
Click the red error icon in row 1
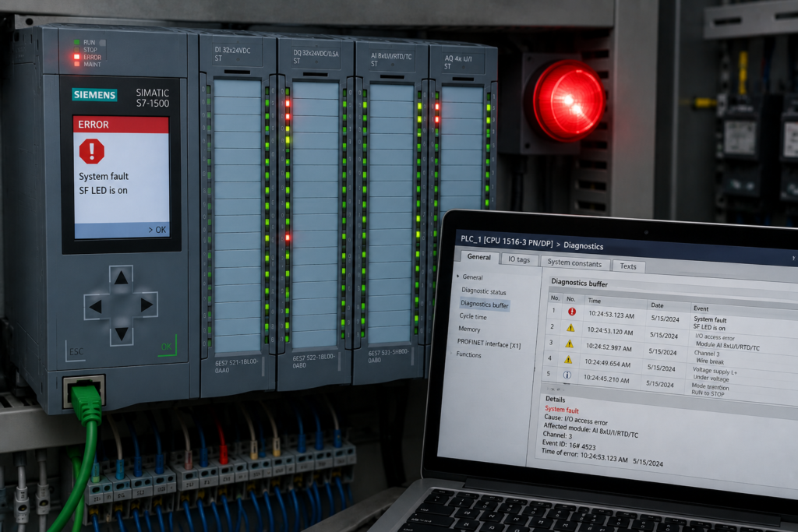[571, 312]
